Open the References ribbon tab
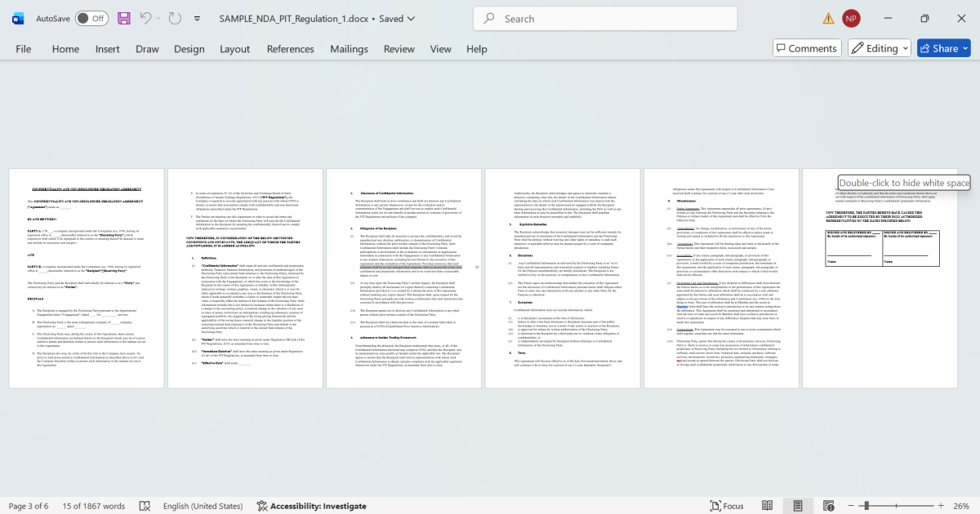The height and width of the screenshot is (514, 980). click(290, 49)
